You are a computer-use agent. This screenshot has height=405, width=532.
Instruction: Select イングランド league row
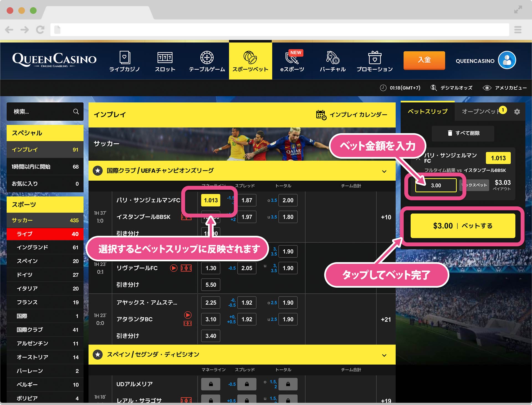pos(45,247)
